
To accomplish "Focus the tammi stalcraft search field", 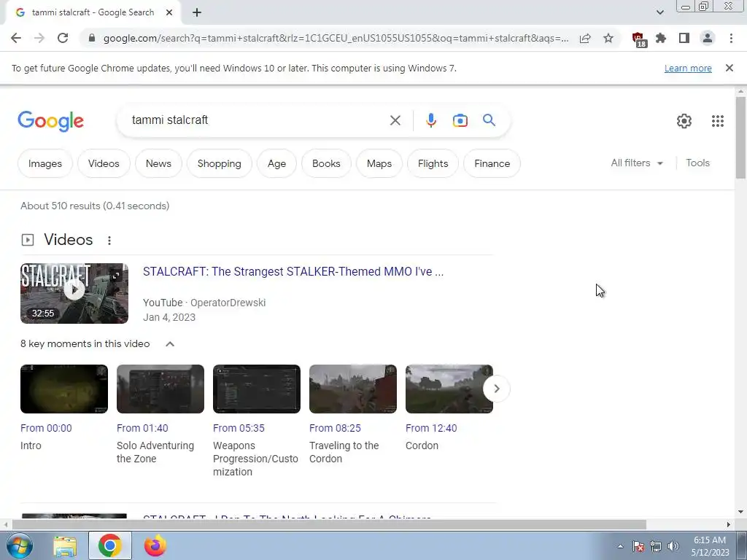I will 258,120.
